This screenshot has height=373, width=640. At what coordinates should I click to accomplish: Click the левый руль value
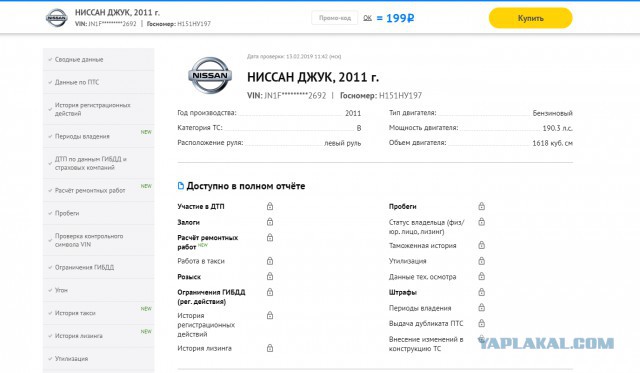342,143
